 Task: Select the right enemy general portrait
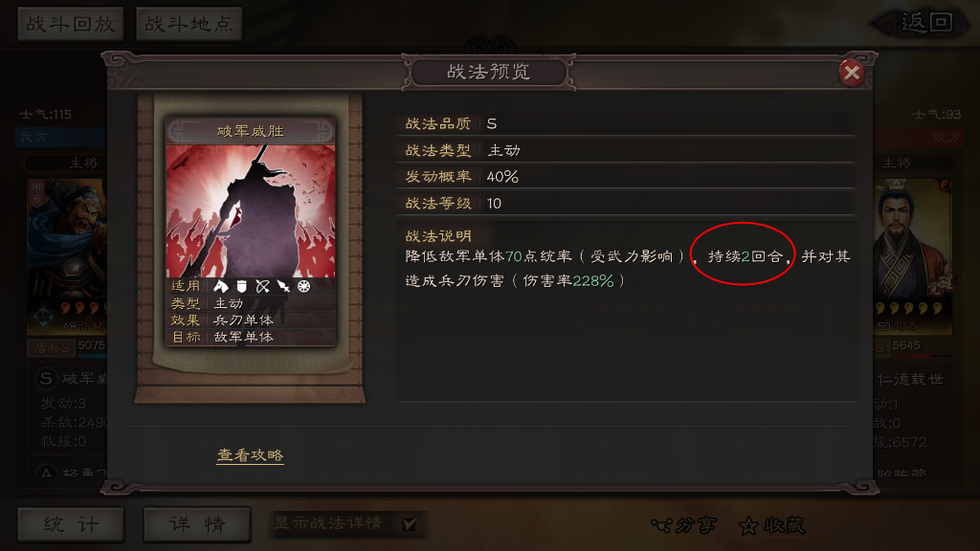[913, 256]
